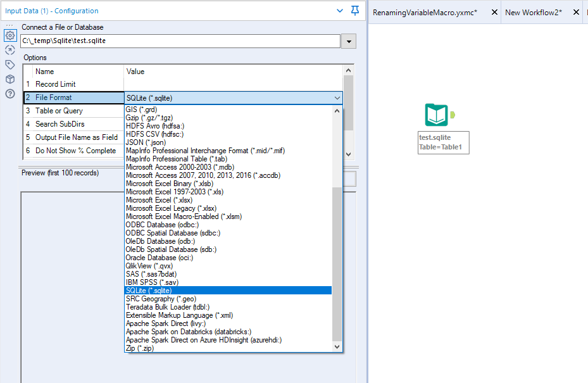588x383 pixels.
Task: Choose JSON (*.json) file format
Action: [228, 142]
